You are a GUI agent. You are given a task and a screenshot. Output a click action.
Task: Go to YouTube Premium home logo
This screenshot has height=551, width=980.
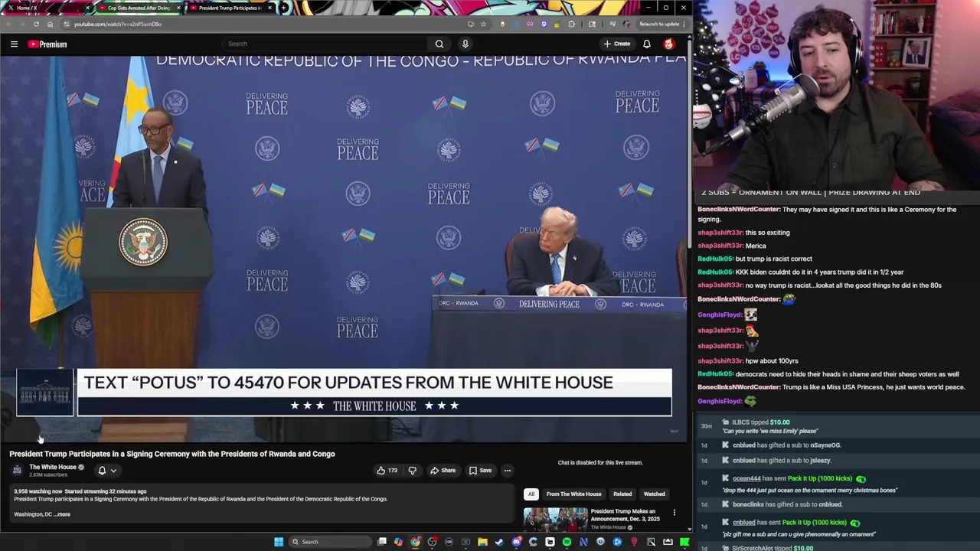pyautogui.click(x=47, y=44)
